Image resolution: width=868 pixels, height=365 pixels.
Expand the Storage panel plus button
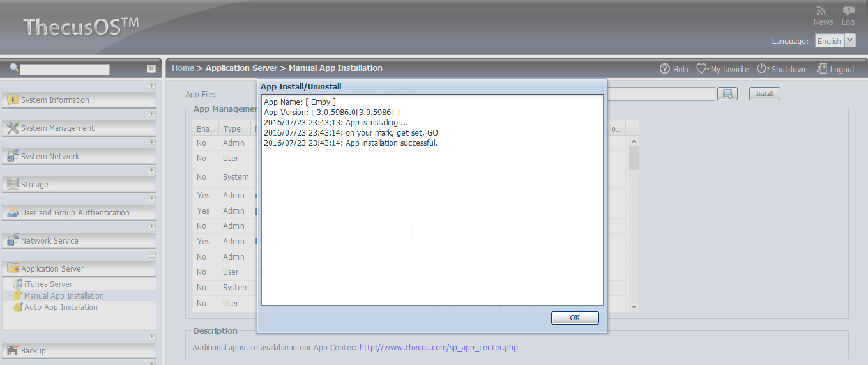[x=151, y=170]
